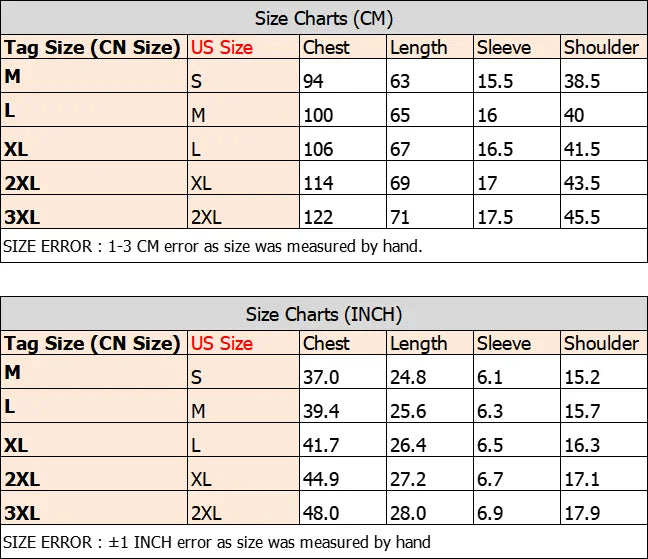Select "Tag Size (CN Size)" header in INCH chart
The height and width of the screenshot is (559, 648).
[x=92, y=343]
